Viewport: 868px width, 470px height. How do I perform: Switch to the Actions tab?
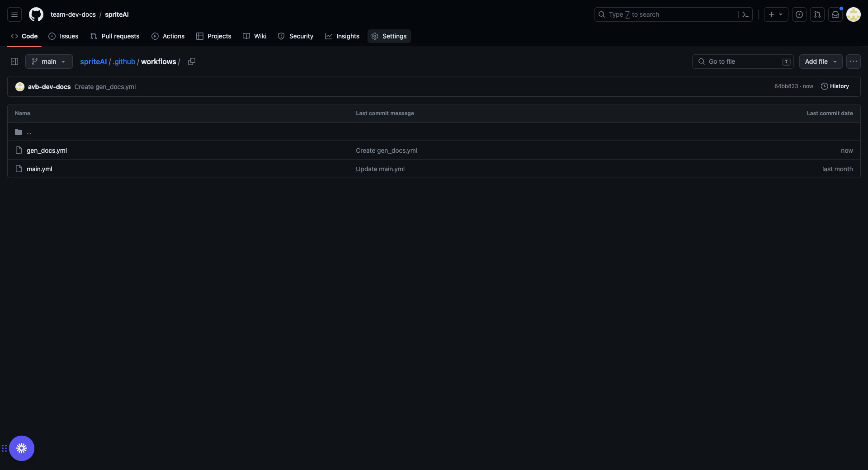pyautogui.click(x=168, y=36)
